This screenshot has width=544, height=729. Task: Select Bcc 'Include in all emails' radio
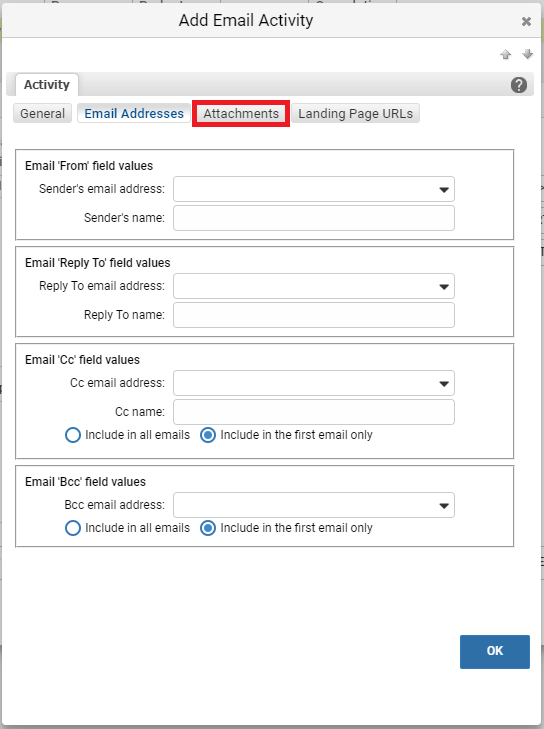click(73, 528)
